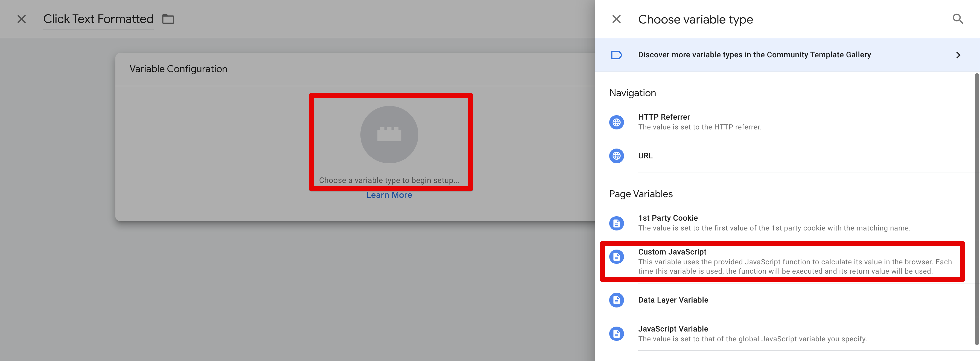The image size is (980, 361).
Task: Select the JavaScript Variable type
Action: (787, 334)
